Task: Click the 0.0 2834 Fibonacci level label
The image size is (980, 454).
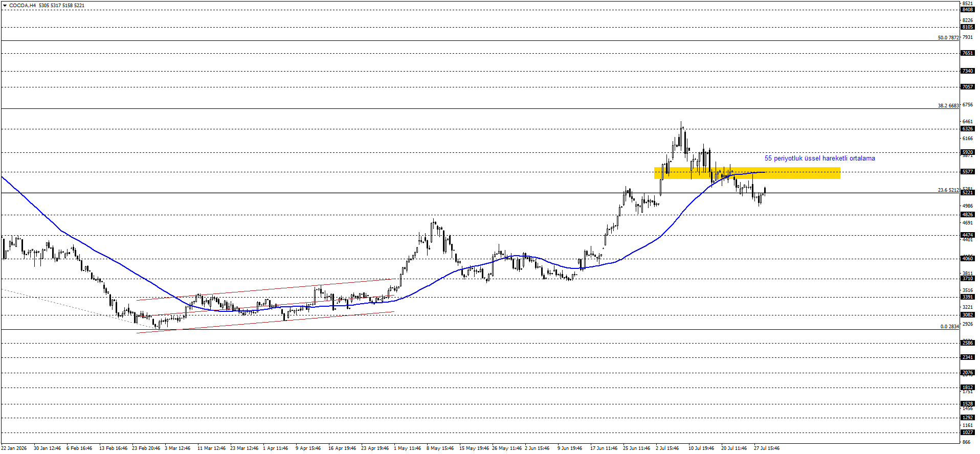Action: pos(949,327)
